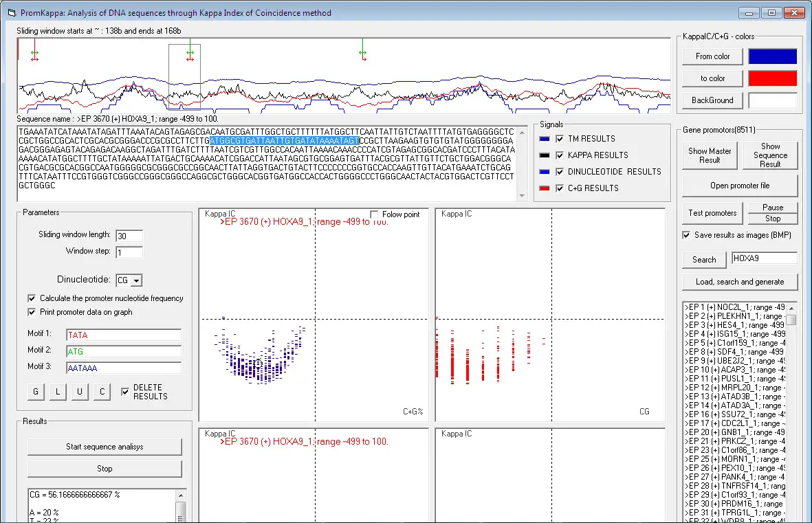Screen dimensions: 812x523
Task: Select EP 1 (+) NOC2L_1 in promoter list
Action: tap(735, 307)
